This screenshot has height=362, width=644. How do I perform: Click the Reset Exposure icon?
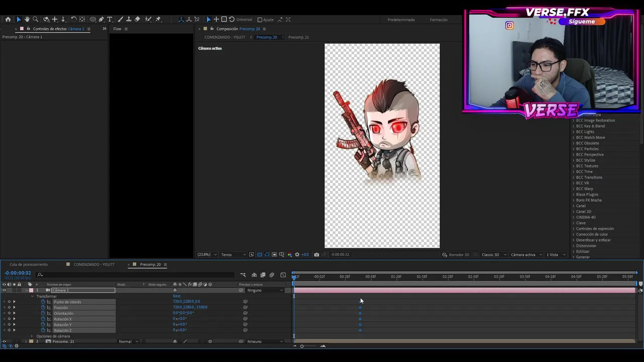pyautogui.click(x=297, y=255)
